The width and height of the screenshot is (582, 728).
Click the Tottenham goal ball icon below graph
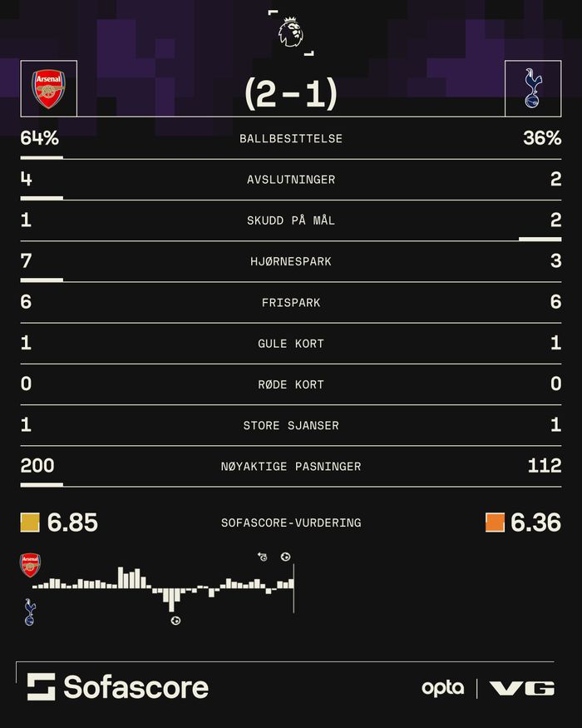[175, 621]
